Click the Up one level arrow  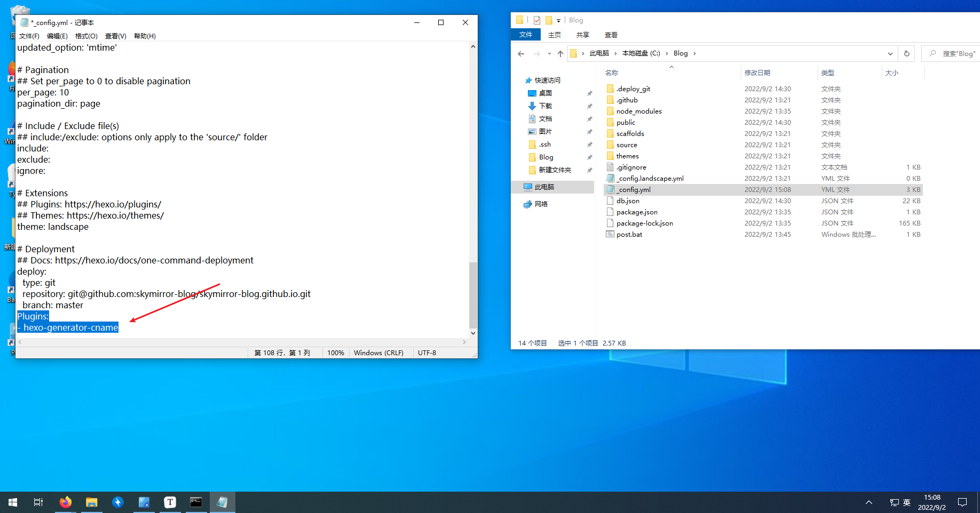[560, 53]
